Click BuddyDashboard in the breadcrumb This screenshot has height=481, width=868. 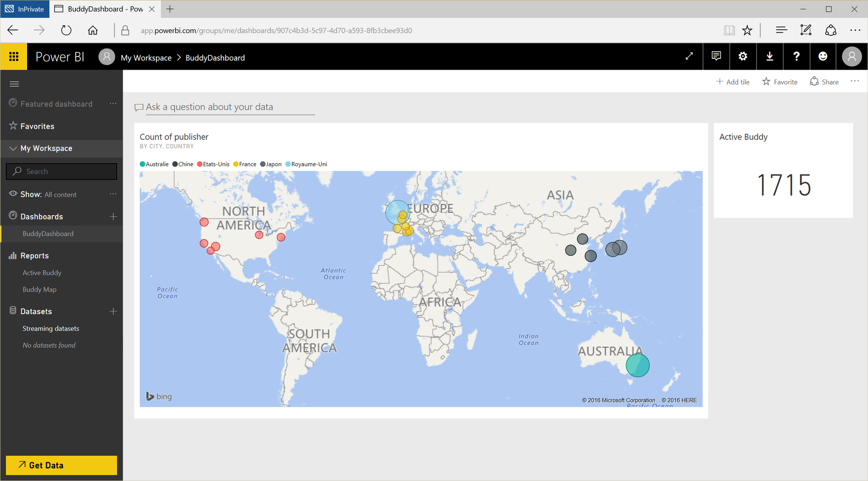pos(215,57)
